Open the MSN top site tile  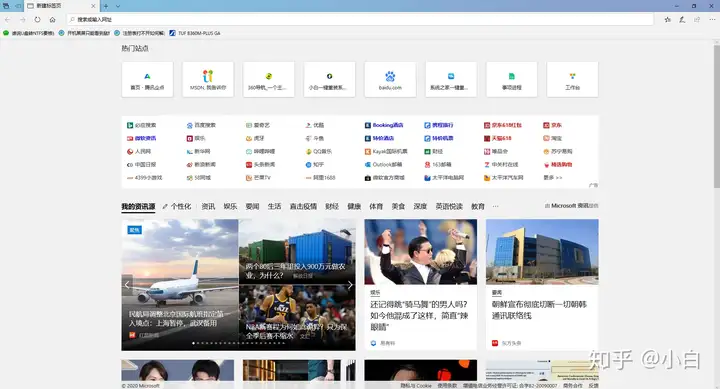point(208,79)
